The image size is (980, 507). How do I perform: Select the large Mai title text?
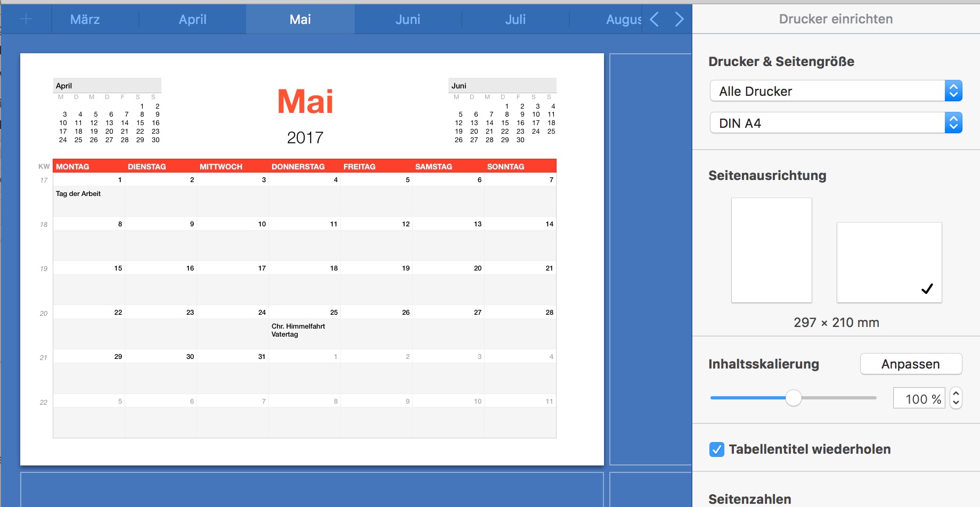coord(305,102)
